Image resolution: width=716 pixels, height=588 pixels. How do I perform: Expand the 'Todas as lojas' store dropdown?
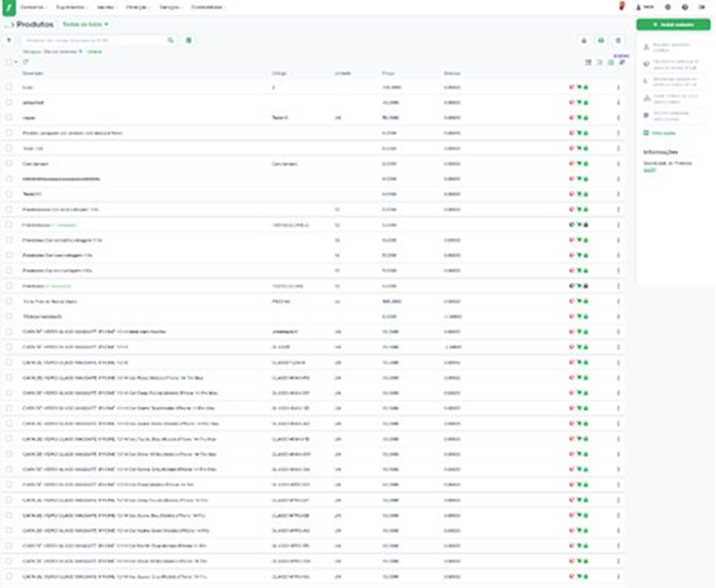tap(85, 24)
